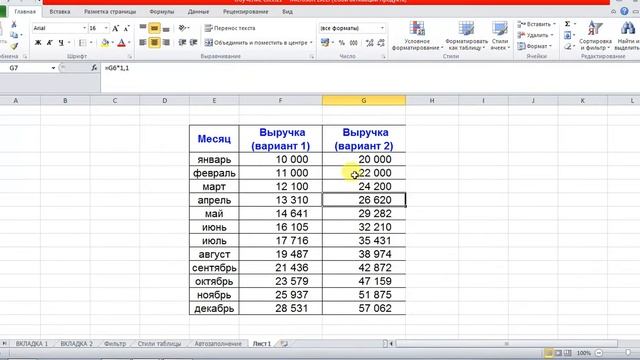640x360 pixels.
Task: Click Удалить cells button
Action: [535, 35]
